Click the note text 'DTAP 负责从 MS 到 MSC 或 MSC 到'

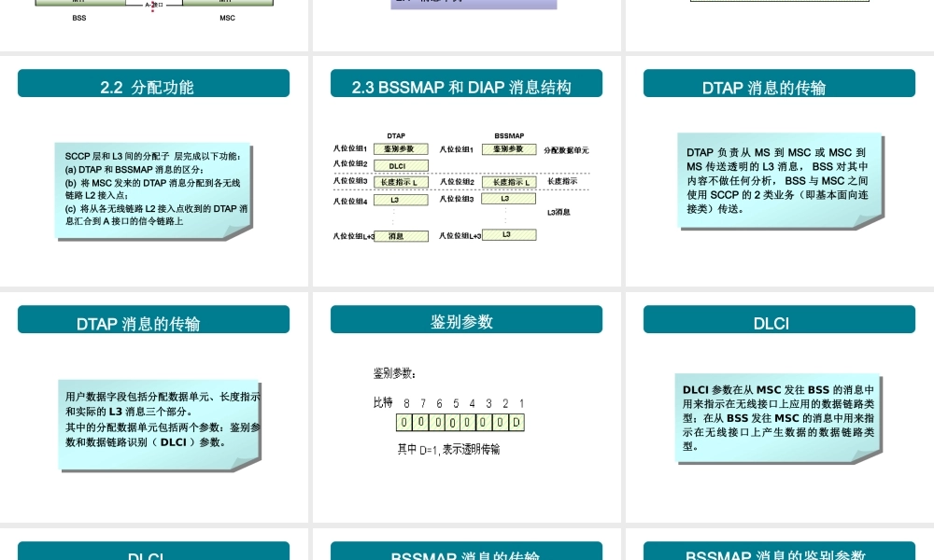[x=776, y=152]
